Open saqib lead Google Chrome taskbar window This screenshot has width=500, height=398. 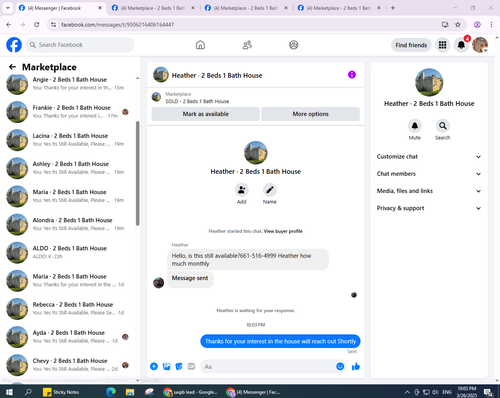[190, 392]
